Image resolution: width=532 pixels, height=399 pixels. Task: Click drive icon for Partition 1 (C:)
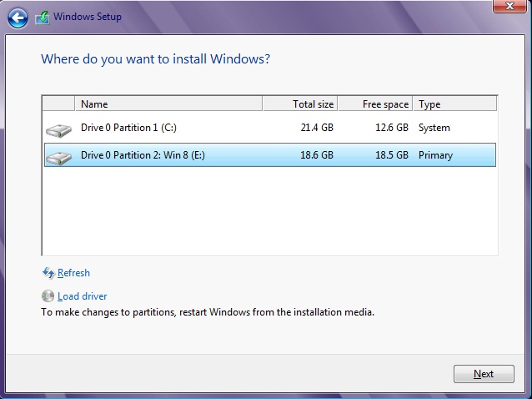pyautogui.click(x=58, y=130)
